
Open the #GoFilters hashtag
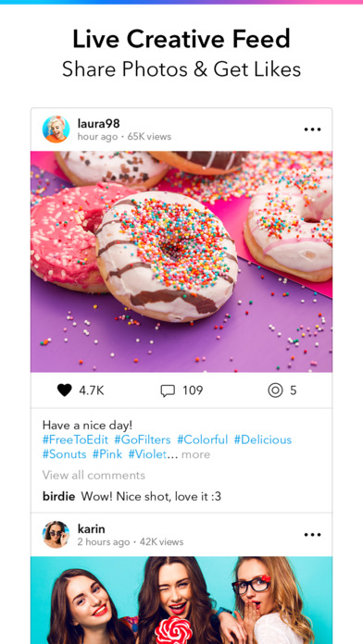(143, 440)
